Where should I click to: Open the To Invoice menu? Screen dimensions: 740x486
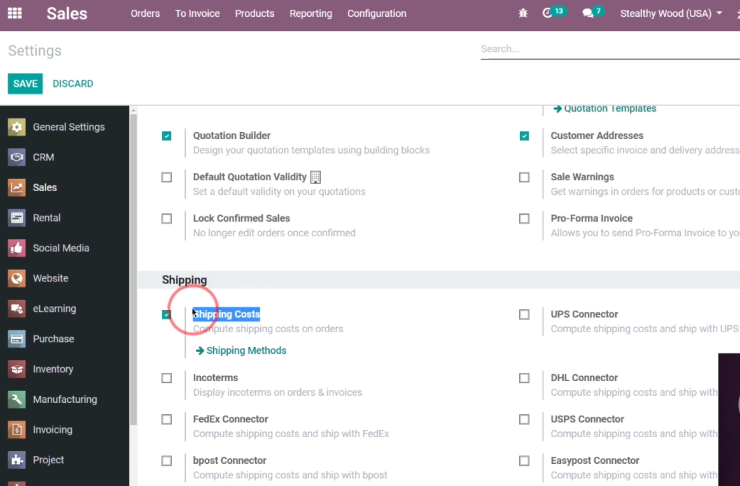point(197,13)
